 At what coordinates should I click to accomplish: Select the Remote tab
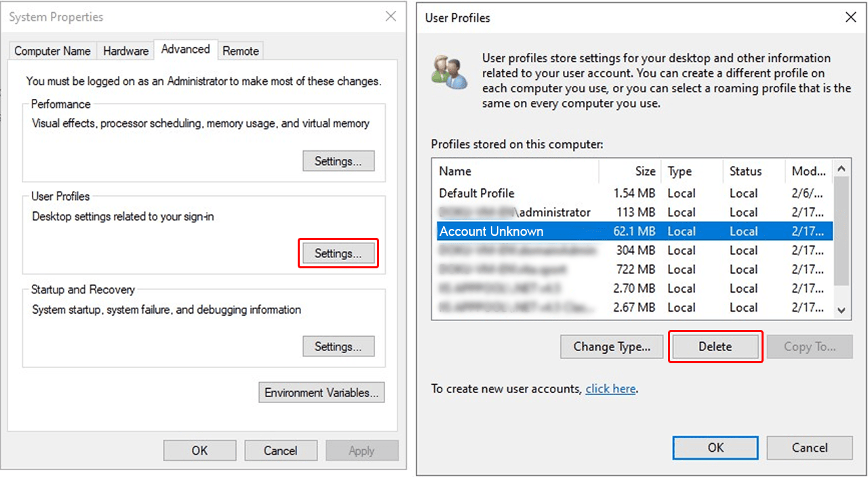[241, 51]
